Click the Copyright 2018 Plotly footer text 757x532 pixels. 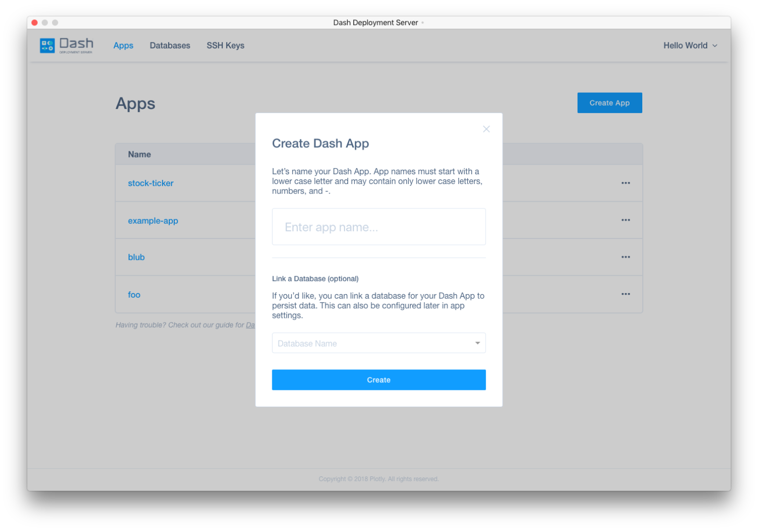coord(379,479)
